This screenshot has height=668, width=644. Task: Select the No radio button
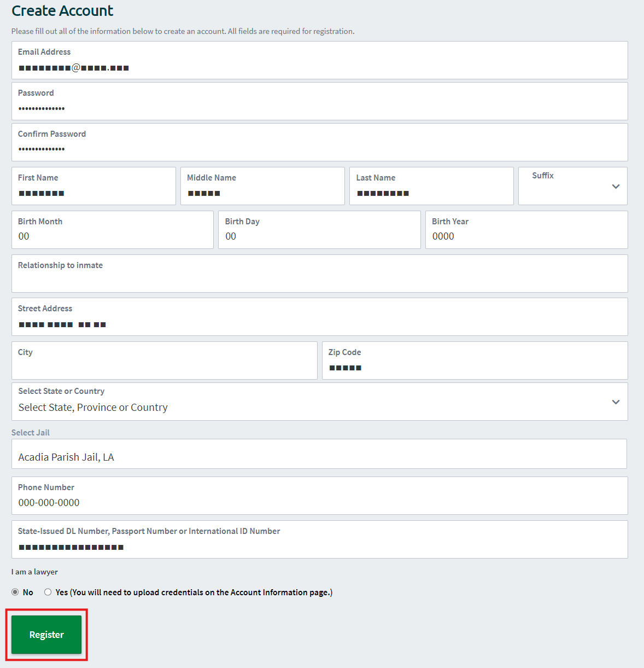coord(15,591)
